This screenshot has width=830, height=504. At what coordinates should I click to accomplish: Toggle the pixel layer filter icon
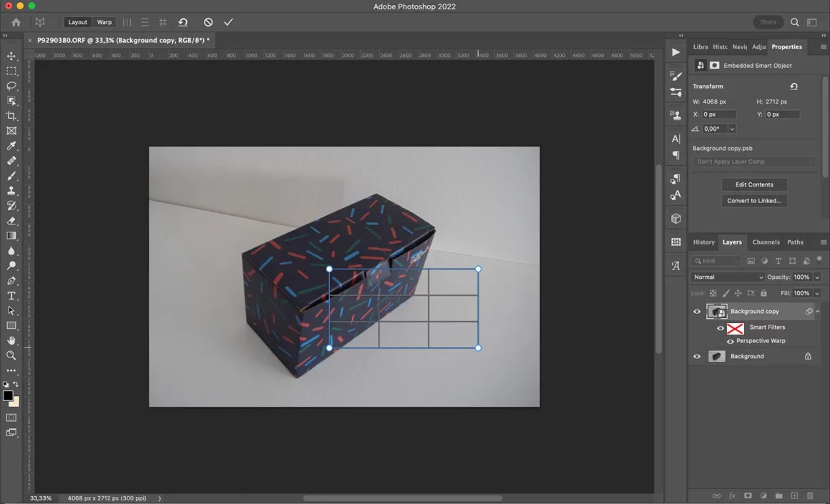click(751, 261)
